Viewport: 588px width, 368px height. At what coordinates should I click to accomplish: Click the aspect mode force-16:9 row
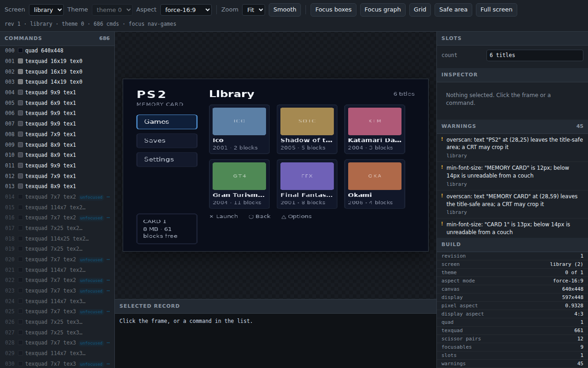tap(512, 281)
